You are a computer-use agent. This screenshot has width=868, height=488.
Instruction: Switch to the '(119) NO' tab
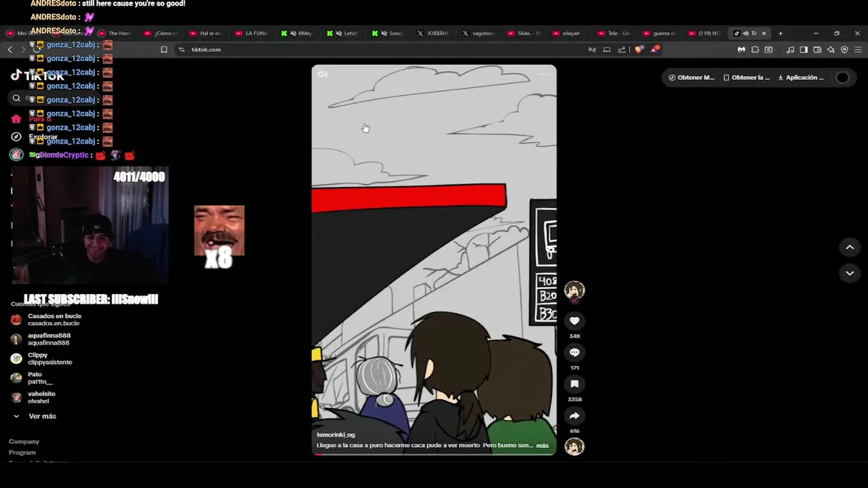pos(705,33)
